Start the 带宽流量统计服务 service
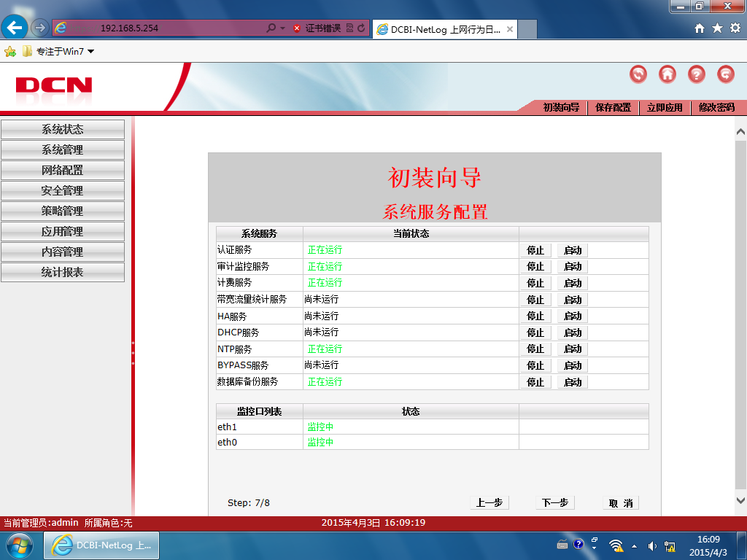This screenshot has width=747, height=560. coord(573,300)
